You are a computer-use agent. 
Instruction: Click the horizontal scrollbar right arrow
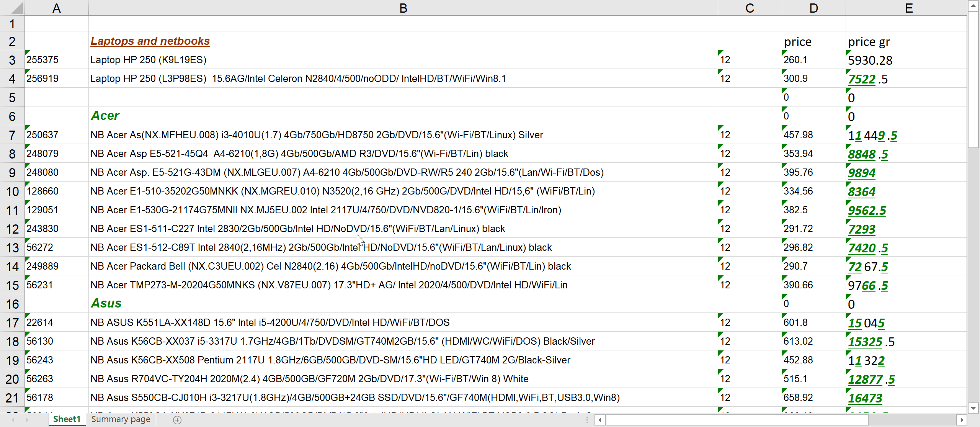[x=962, y=420]
